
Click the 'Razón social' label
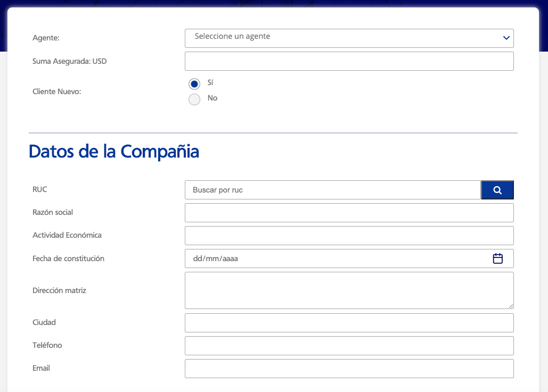(53, 212)
